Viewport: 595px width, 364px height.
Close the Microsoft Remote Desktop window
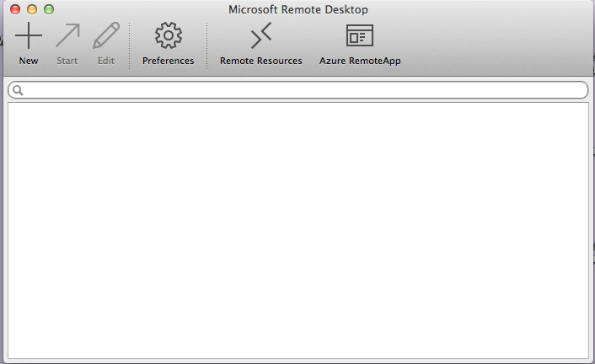click(x=15, y=9)
